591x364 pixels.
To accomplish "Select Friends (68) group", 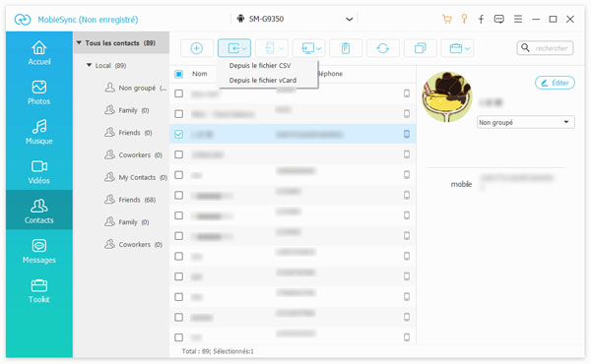I will tap(130, 200).
